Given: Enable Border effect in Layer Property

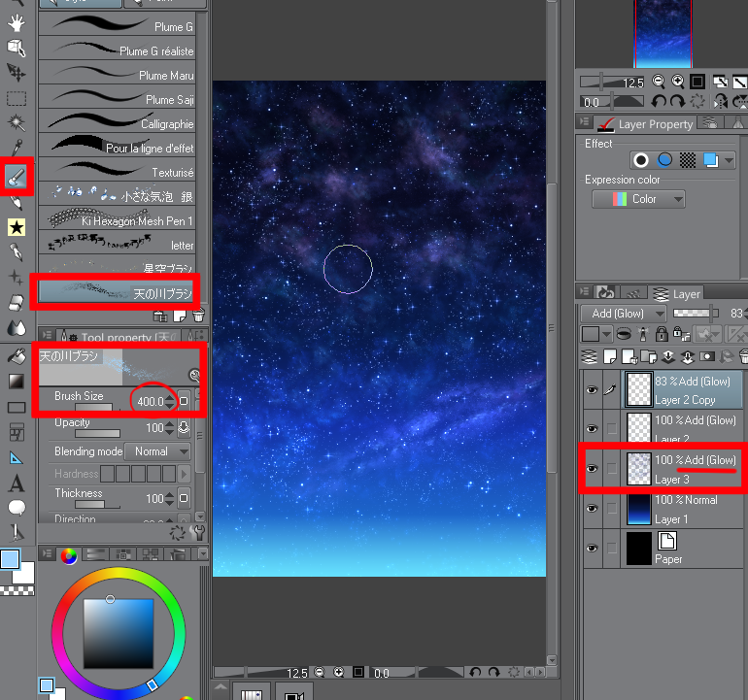Looking at the screenshot, I should [641, 160].
